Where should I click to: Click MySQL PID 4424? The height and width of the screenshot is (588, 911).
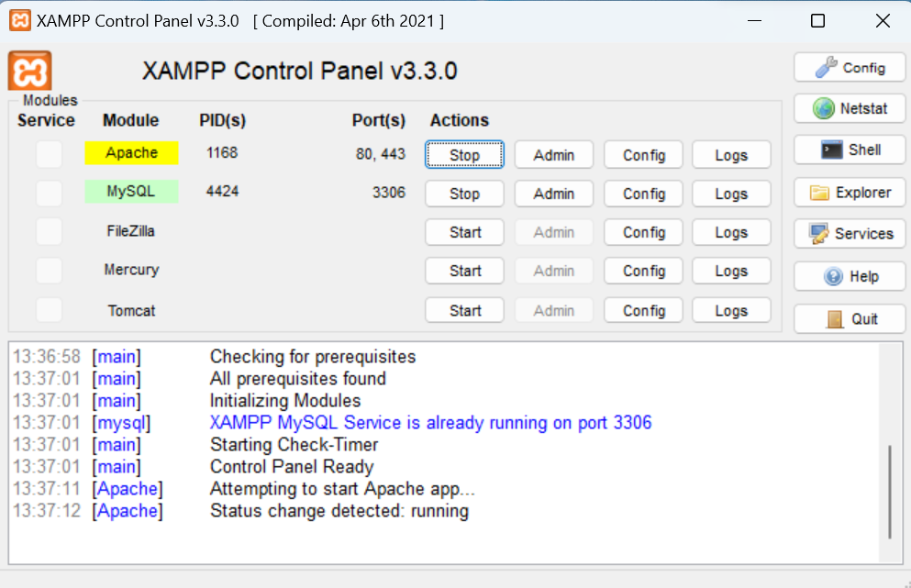tap(222, 191)
